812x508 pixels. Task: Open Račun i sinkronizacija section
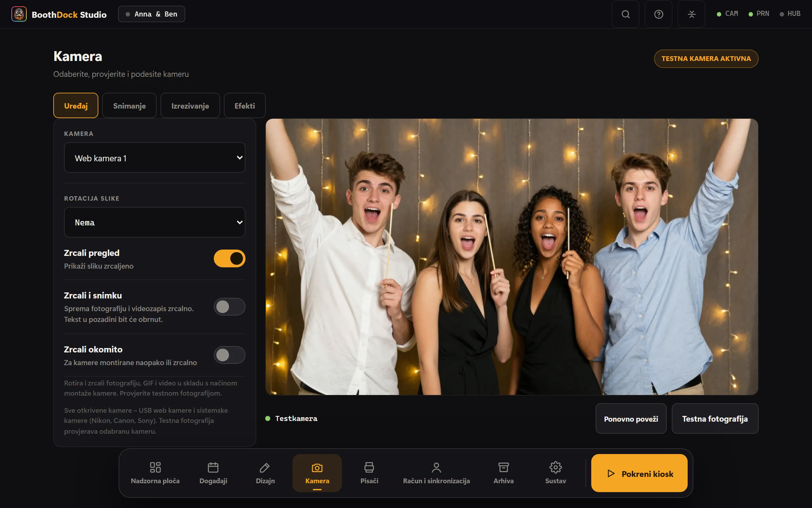436,473
